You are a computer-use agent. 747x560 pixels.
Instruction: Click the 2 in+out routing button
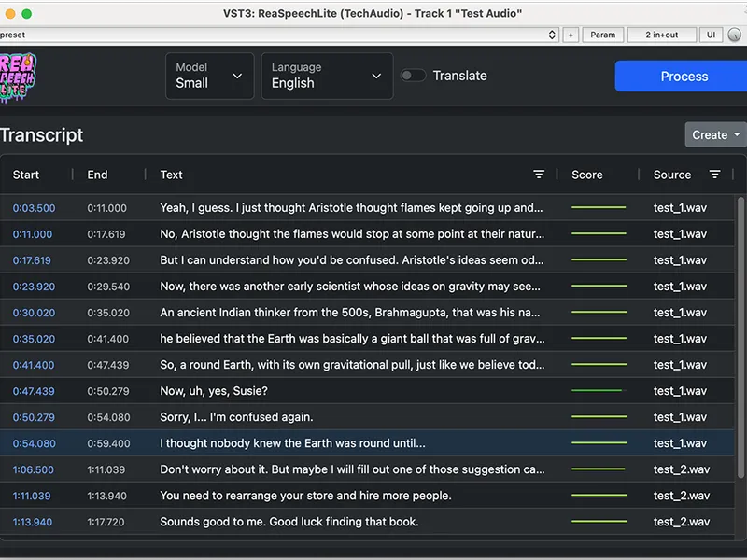pyautogui.click(x=662, y=35)
